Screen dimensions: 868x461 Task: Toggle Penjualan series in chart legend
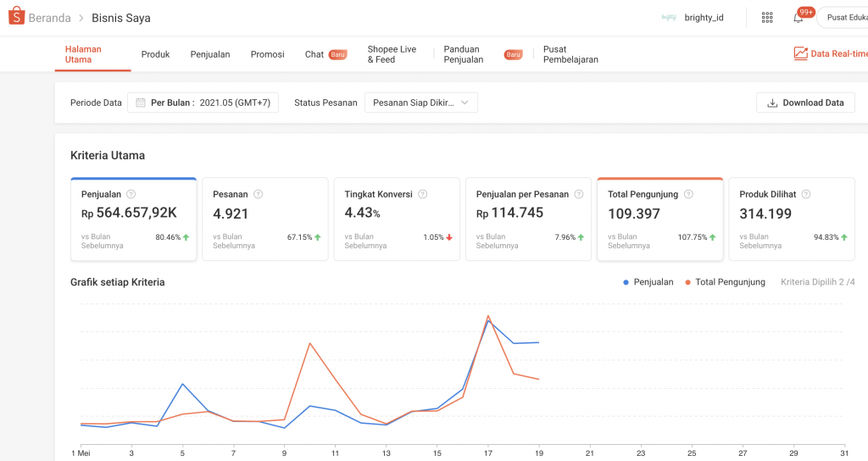(648, 282)
